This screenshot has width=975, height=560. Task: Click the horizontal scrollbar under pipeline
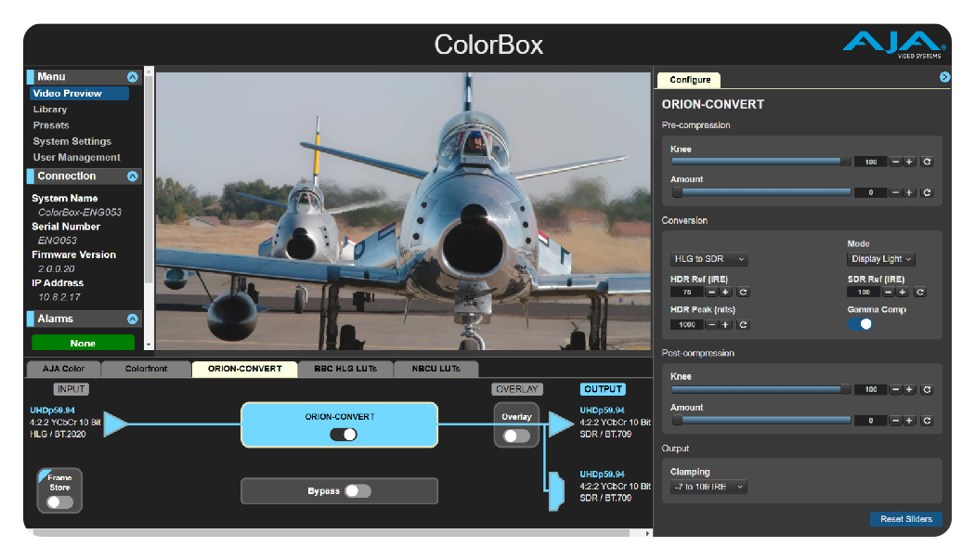[331, 533]
